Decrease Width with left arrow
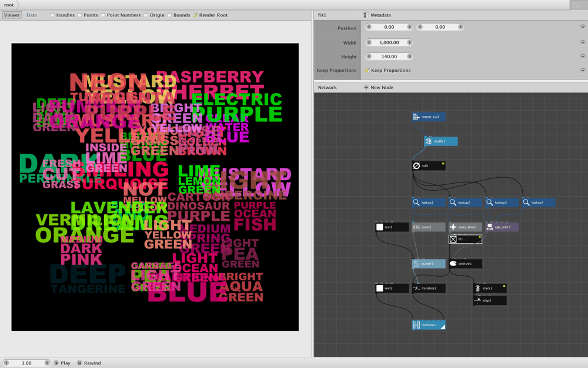588x368 pixels. 369,42
